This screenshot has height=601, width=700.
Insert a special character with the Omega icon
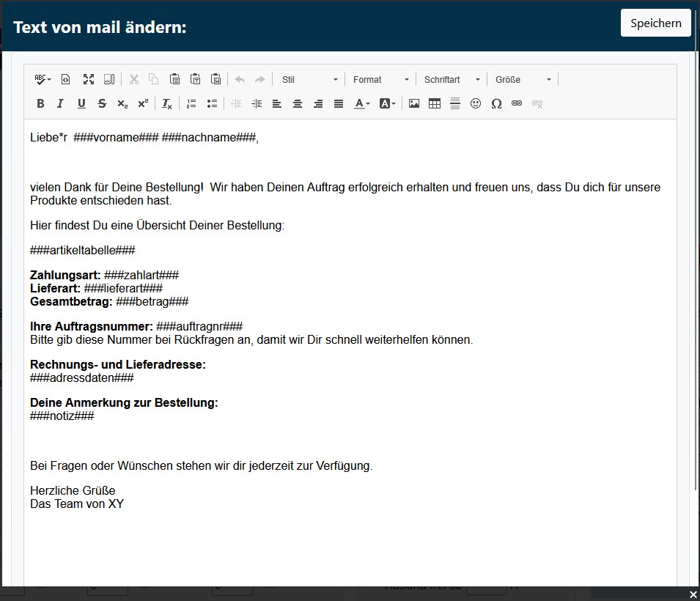pos(496,104)
